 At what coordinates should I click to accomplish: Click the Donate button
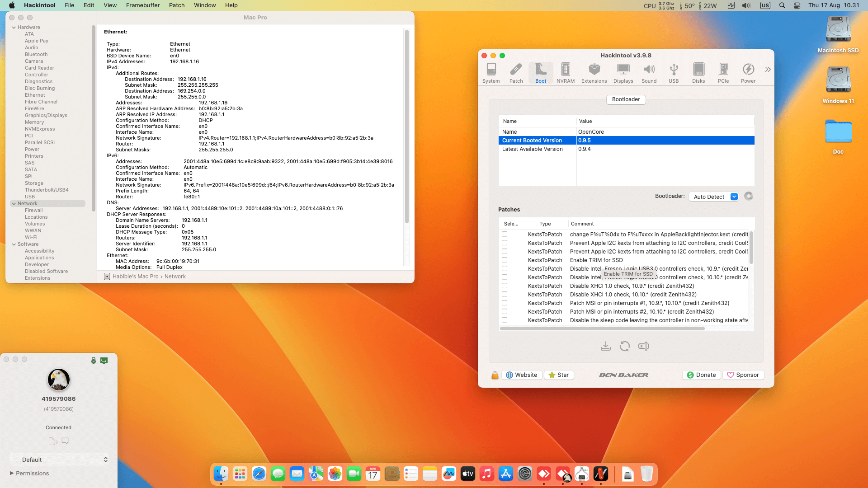[x=701, y=375]
